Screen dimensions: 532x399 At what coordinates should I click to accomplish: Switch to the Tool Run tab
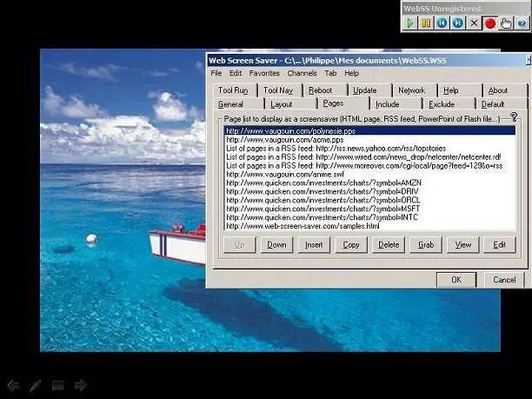point(235,90)
